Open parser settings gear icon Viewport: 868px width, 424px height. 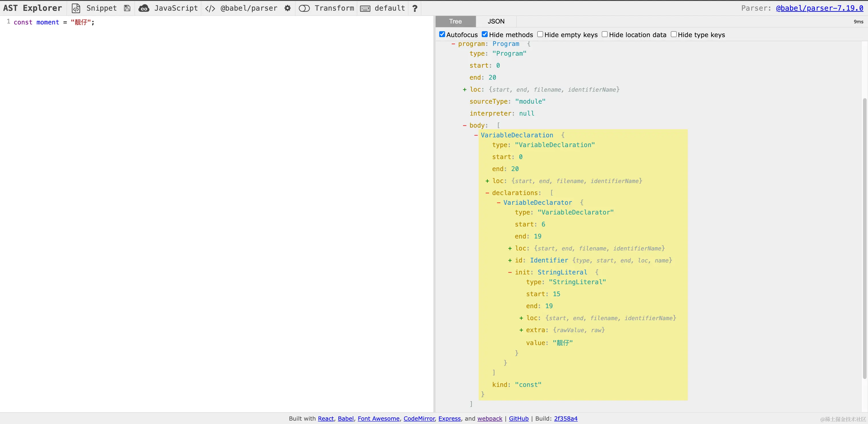[x=287, y=8]
